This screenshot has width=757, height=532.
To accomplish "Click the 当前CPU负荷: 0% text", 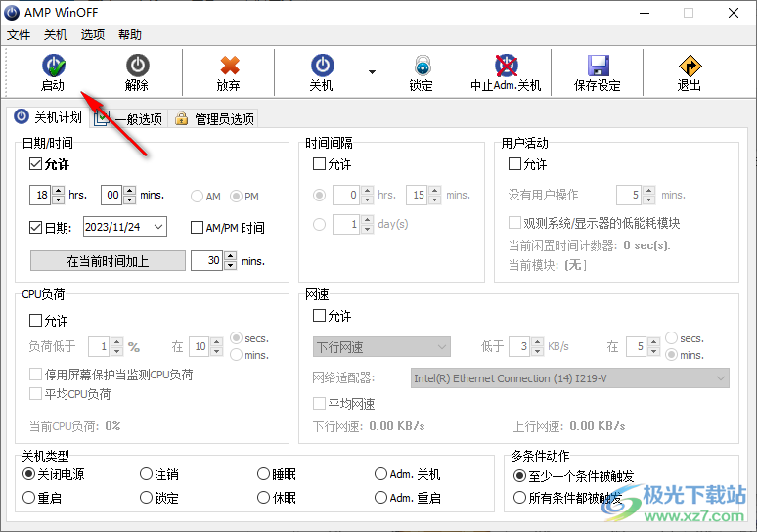I will 75,426.
